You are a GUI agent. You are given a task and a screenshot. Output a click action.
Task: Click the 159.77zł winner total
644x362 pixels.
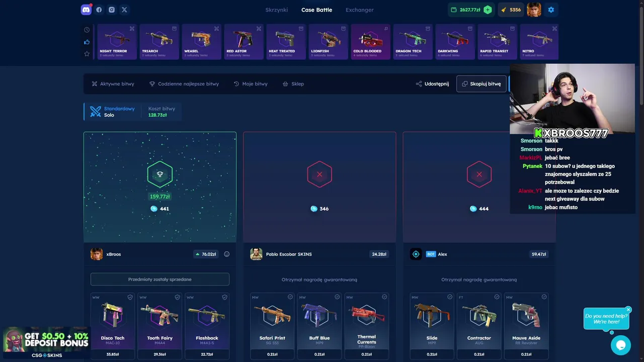(x=160, y=197)
